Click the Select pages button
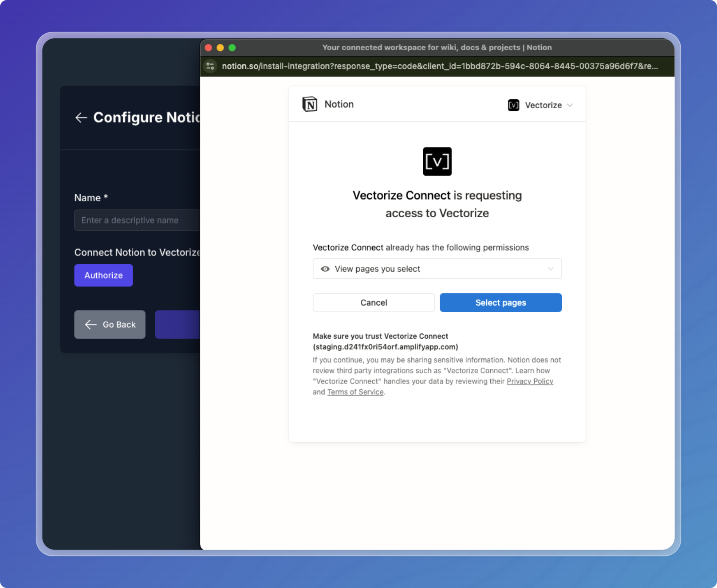Viewport: 717px width, 588px height. click(x=500, y=302)
